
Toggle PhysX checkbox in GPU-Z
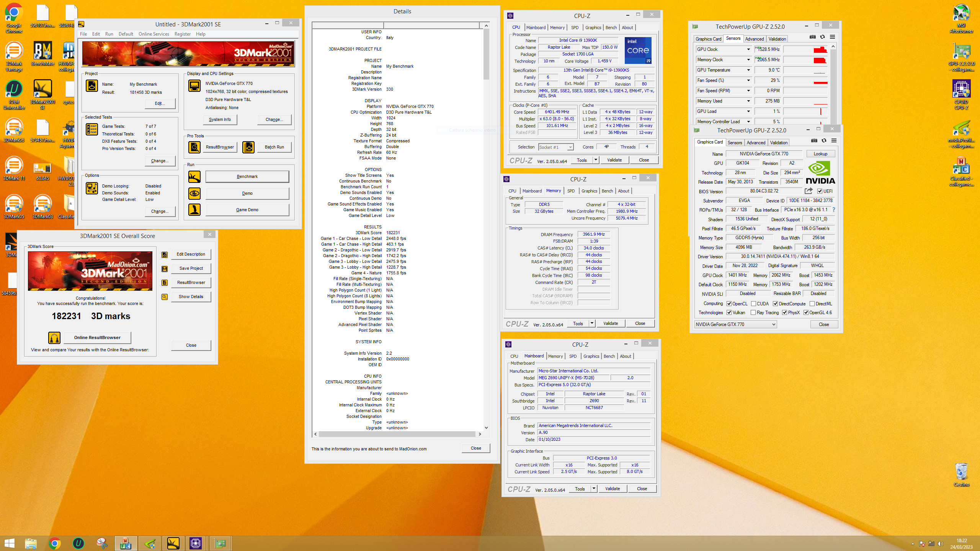[784, 313]
